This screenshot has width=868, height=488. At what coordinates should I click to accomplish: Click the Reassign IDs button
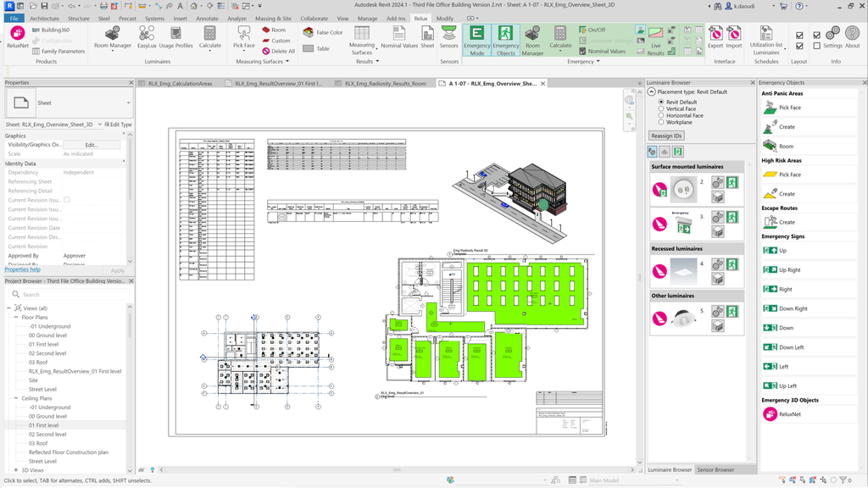pos(666,136)
